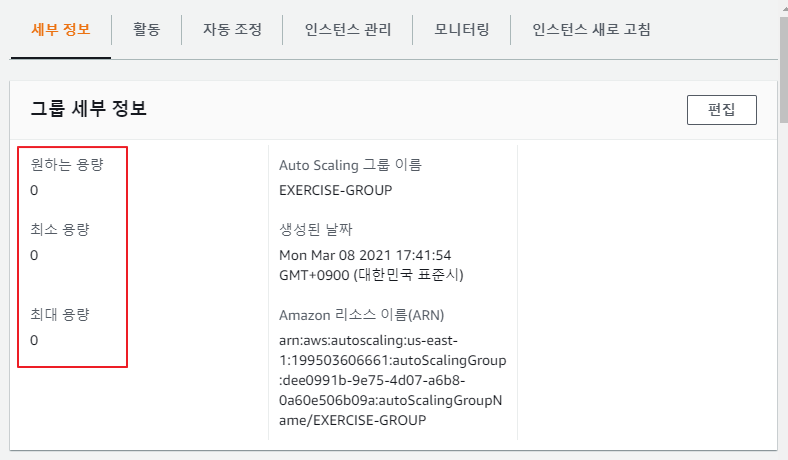Image resolution: width=788 pixels, height=460 pixels.
Task: Select the EXERCISE-GROUP name value
Action: (x=336, y=191)
